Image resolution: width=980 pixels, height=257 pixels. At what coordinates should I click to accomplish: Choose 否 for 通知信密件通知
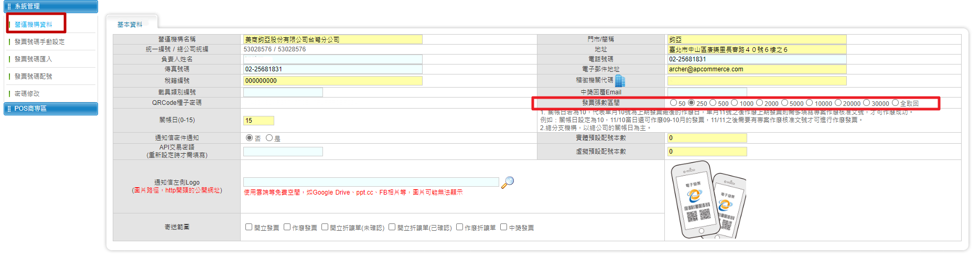[249, 137]
